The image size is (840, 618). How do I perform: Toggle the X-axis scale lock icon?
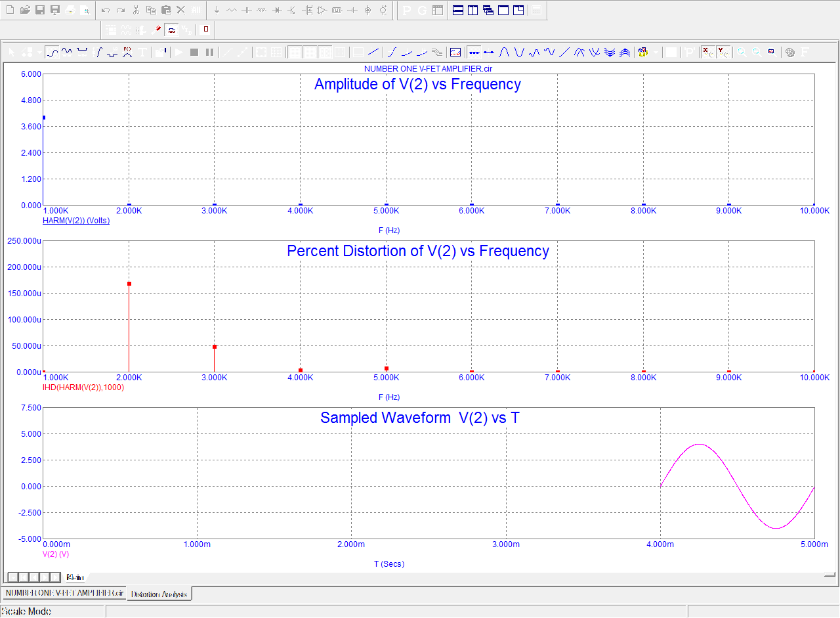pos(708,53)
